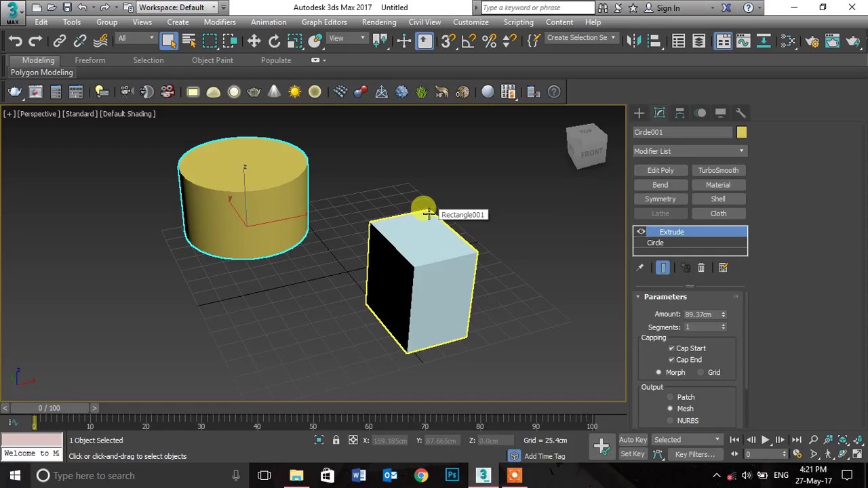Screen dimensions: 868x488
Task: Remove modifier from the stack trash icon
Action: [701, 268]
